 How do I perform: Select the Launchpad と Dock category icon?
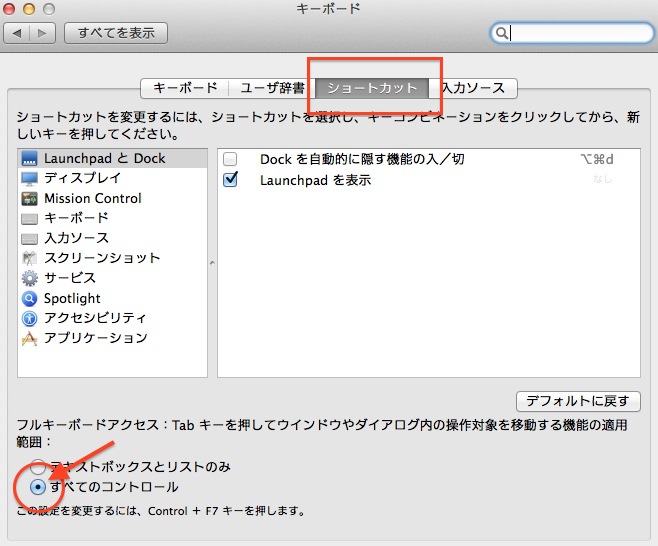coord(29,158)
